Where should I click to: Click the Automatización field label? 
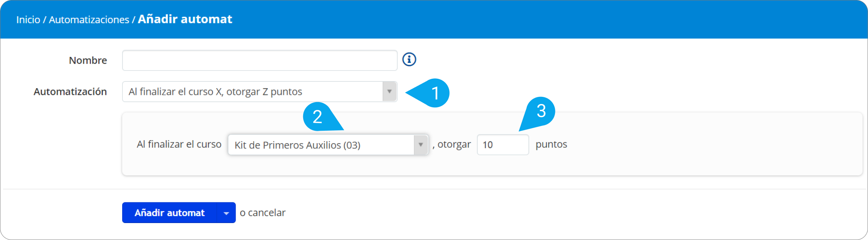pos(70,92)
